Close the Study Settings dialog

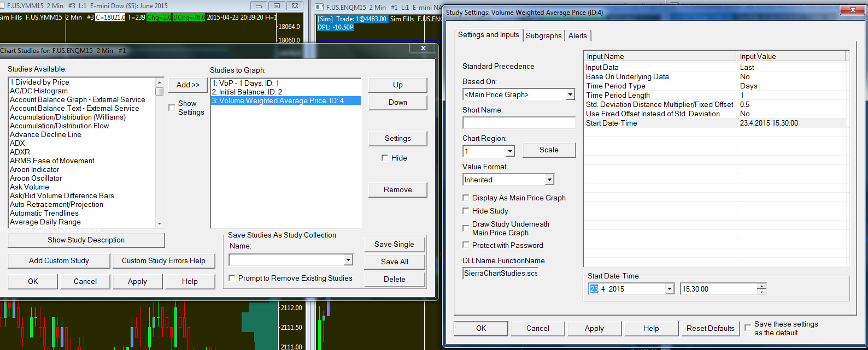(852, 10)
